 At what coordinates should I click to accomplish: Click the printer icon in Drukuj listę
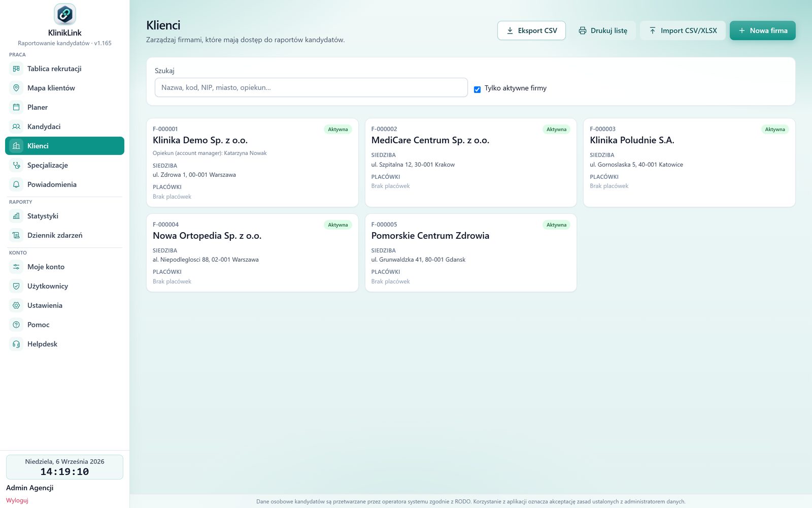point(583,30)
